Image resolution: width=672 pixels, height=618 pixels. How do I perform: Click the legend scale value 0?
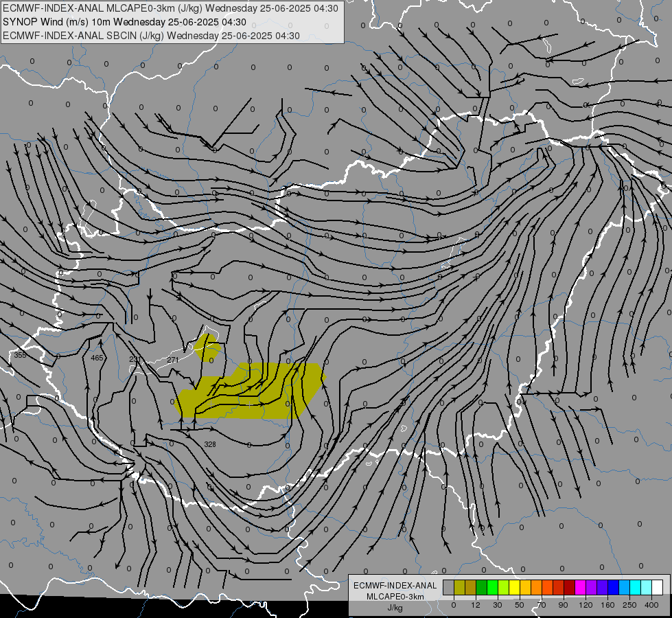[x=454, y=605]
